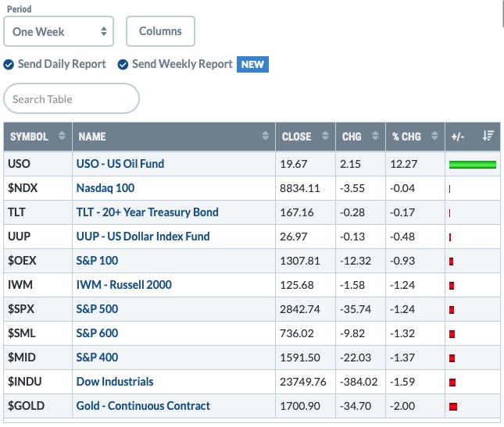Sort table by SYMBOL column
This screenshot has width=504, height=427.
click(38, 137)
